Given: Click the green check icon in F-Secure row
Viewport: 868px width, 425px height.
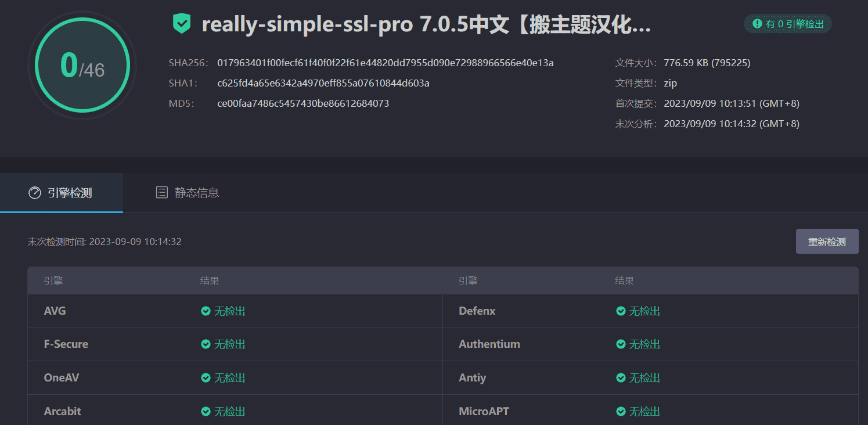Looking at the screenshot, I should pos(206,344).
